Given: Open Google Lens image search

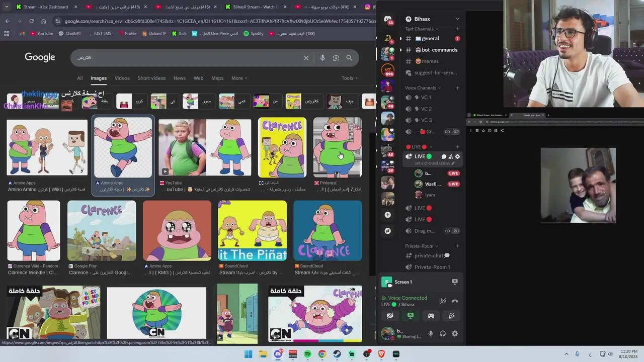Looking at the screenshot, I should (336, 58).
